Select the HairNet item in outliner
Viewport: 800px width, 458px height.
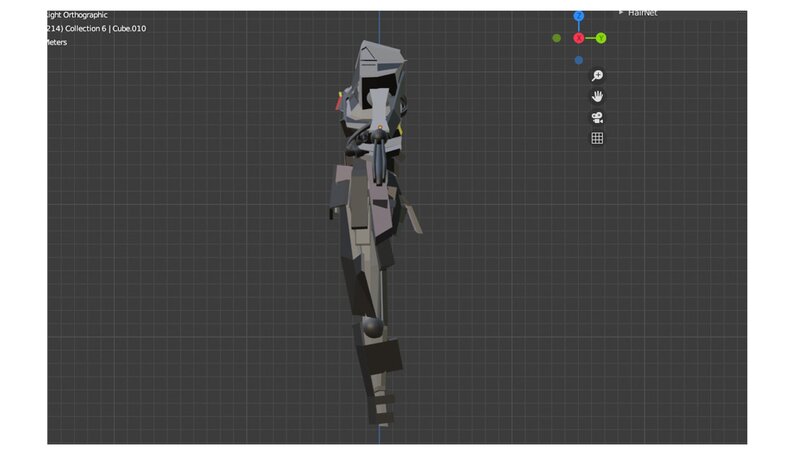coord(643,13)
